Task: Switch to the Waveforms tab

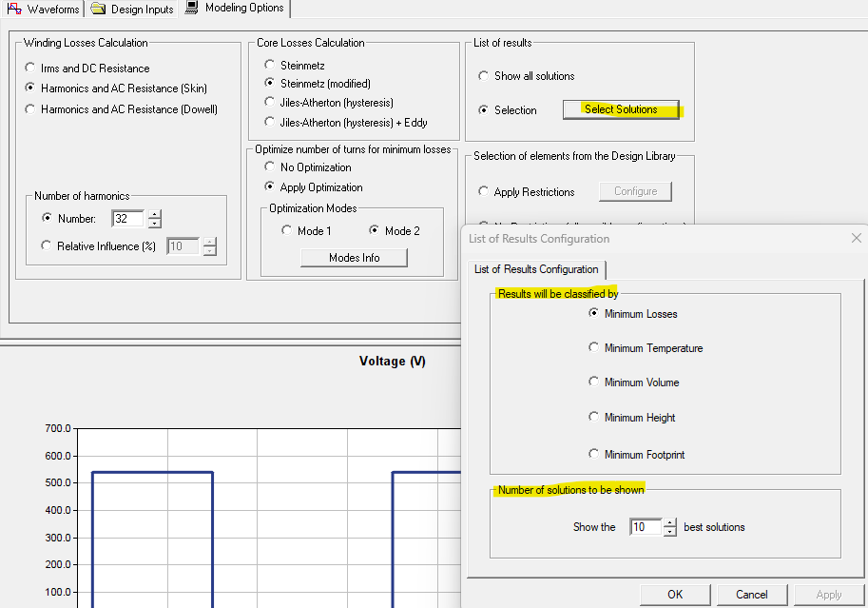Action: (x=44, y=9)
